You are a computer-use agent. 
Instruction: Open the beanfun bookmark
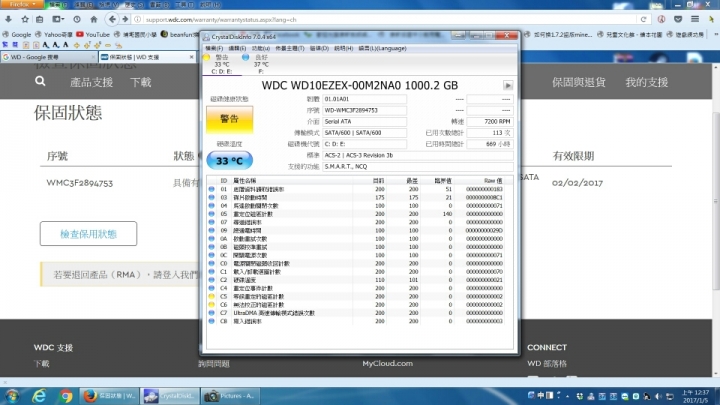click(180, 34)
